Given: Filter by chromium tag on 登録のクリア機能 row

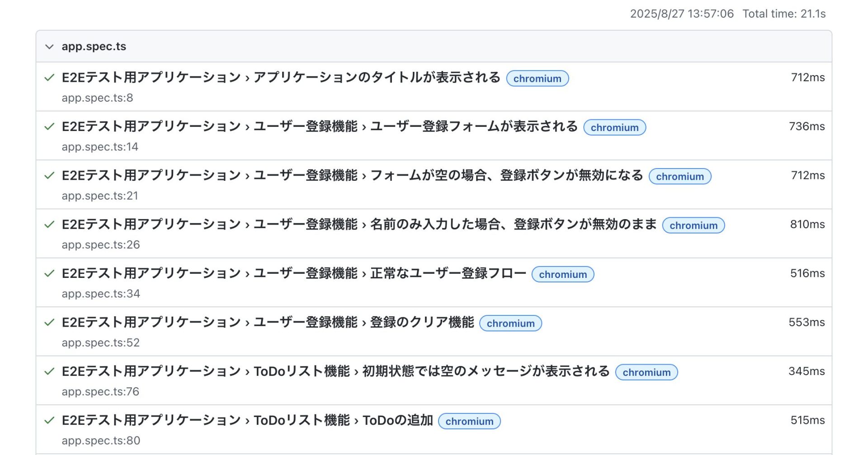Looking at the screenshot, I should coord(510,324).
